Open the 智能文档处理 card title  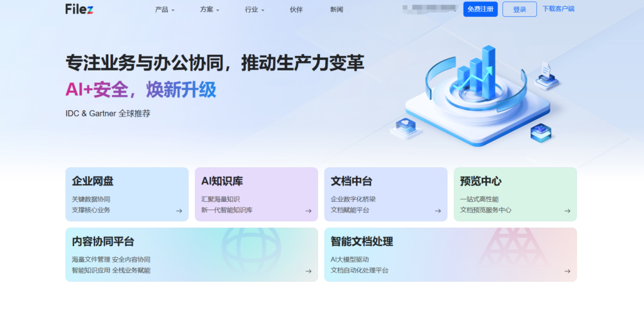tap(362, 241)
